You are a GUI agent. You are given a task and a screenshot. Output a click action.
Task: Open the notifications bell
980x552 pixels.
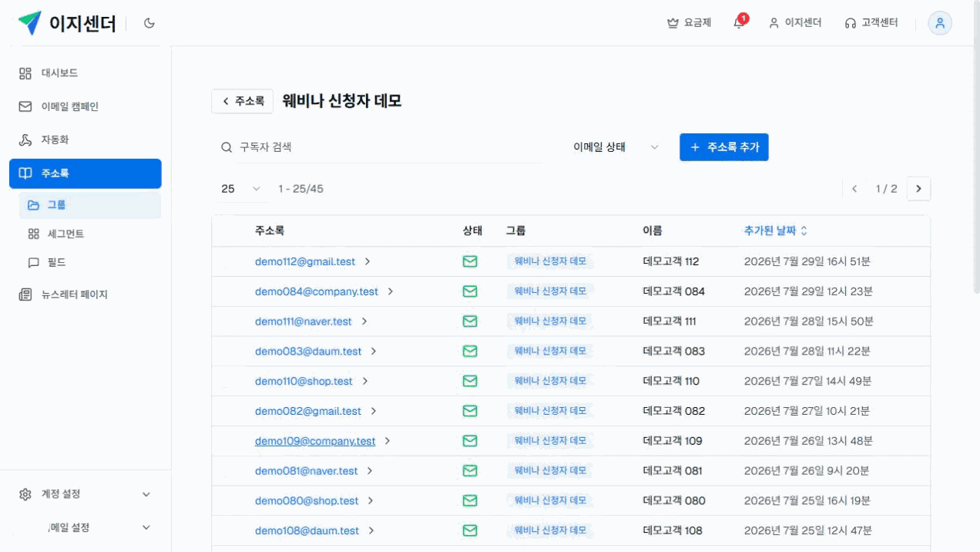point(739,22)
